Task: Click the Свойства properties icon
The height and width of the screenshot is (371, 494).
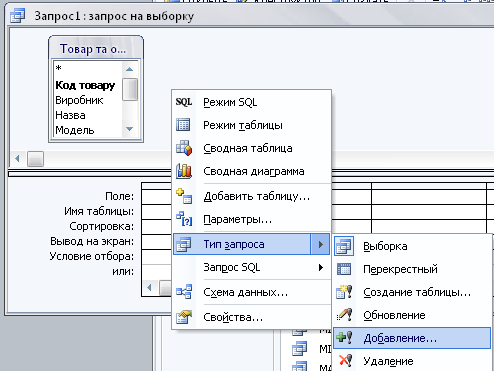Action: [184, 317]
